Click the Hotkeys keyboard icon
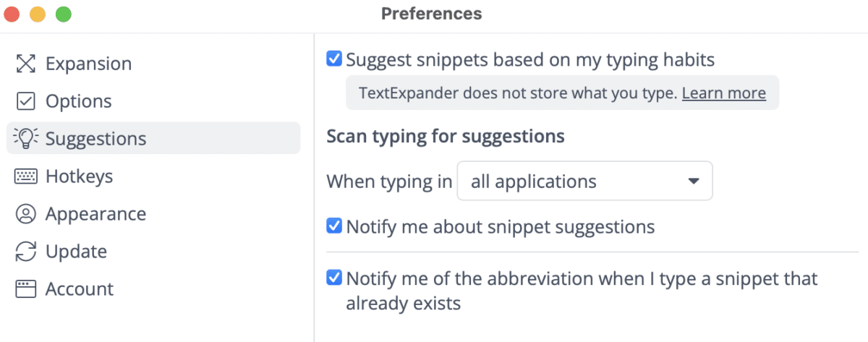Screen dimensions: 868x342 click(25, 176)
